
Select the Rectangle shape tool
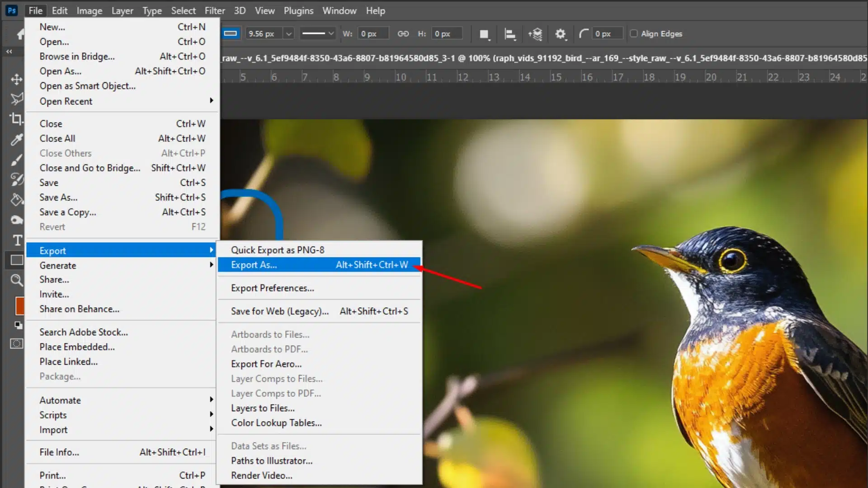tap(17, 260)
